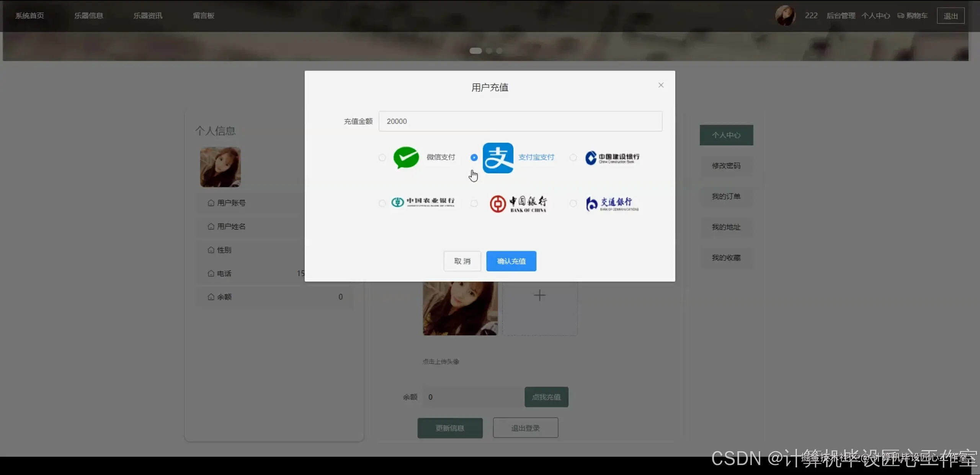This screenshot has height=475, width=980.
Task: Click the 退出 button at top right
Action: [x=951, y=16]
